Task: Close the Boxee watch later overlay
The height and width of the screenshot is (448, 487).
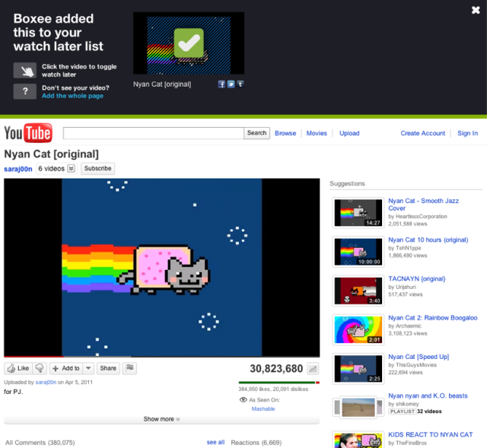Action: click(x=476, y=10)
